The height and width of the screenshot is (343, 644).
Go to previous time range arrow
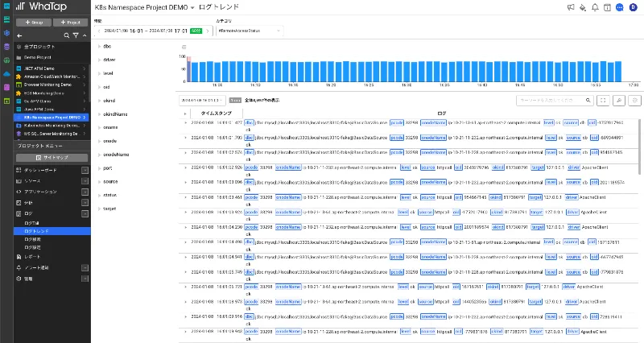click(x=99, y=31)
